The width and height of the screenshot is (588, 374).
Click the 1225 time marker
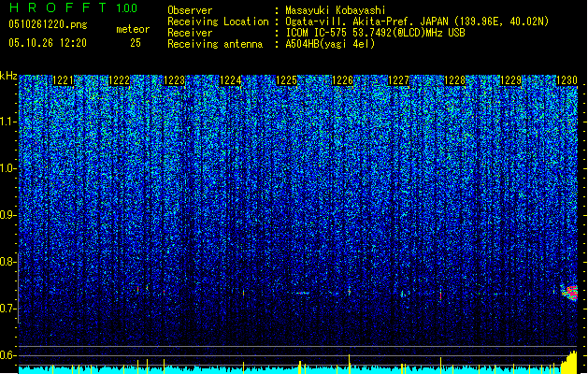tap(286, 80)
